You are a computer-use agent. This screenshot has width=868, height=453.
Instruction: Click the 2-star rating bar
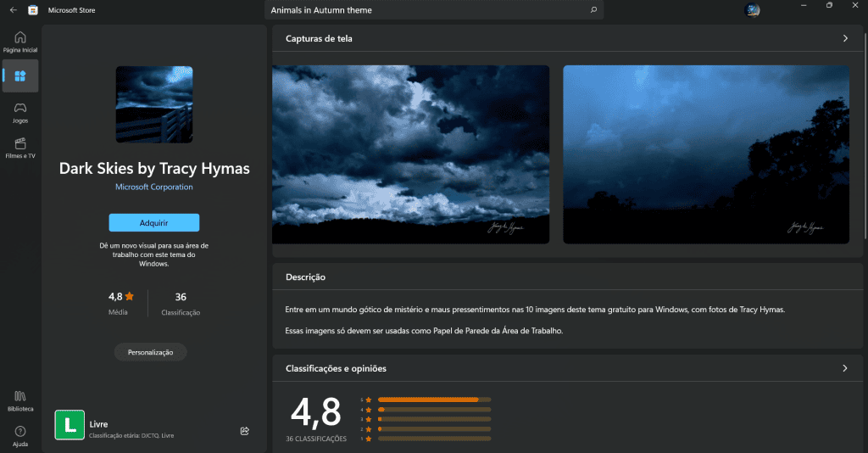coord(435,429)
